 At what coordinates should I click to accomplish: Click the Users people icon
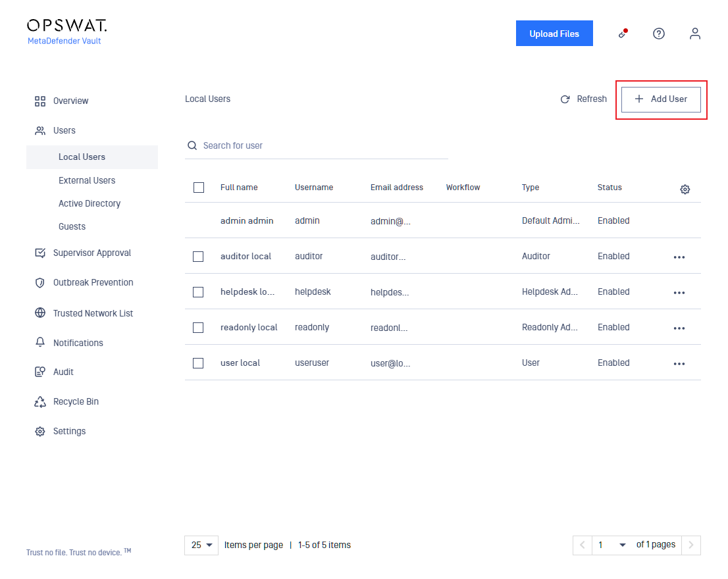40,131
